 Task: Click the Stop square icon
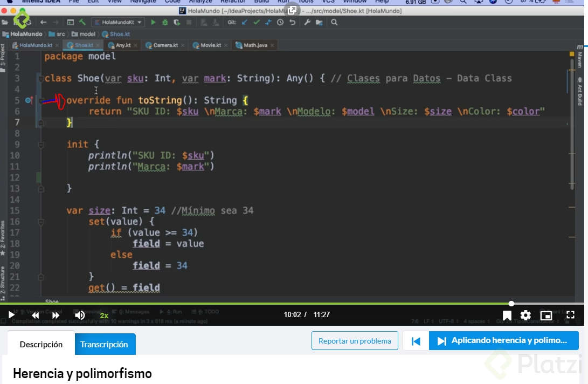(189, 23)
